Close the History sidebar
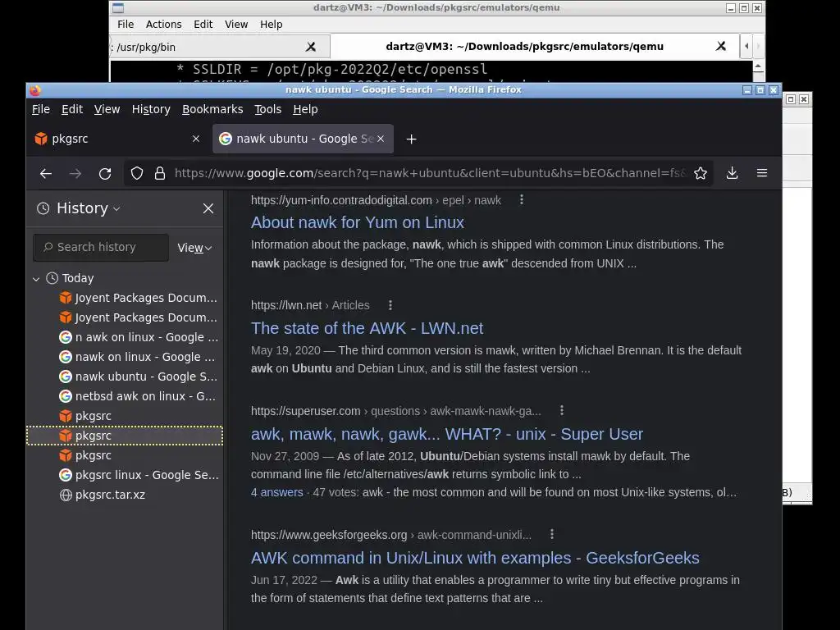The width and height of the screenshot is (840, 630). (x=208, y=208)
